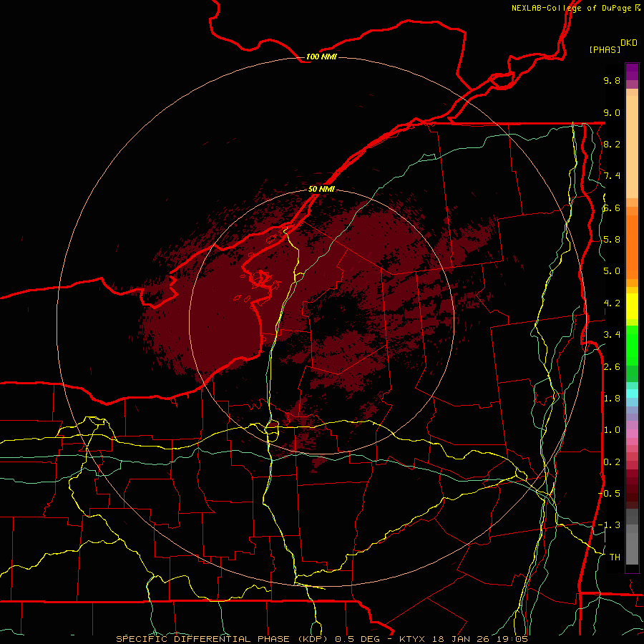Click SPECIFIC DIFFERENTIAL PHASE in the caption
This screenshot has height=644, width=644.
(204, 639)
